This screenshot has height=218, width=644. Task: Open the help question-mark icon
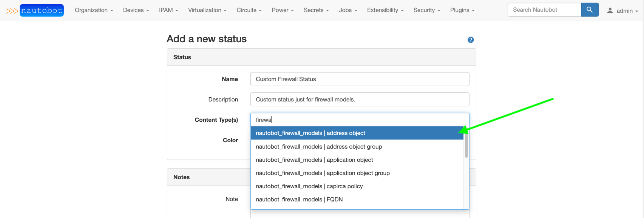tap(471, 40)
